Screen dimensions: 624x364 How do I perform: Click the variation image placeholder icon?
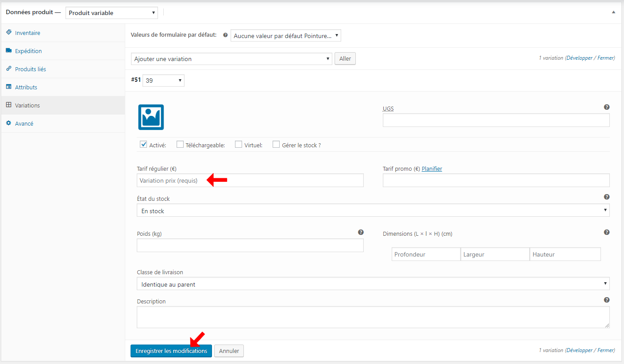point(151,117)
